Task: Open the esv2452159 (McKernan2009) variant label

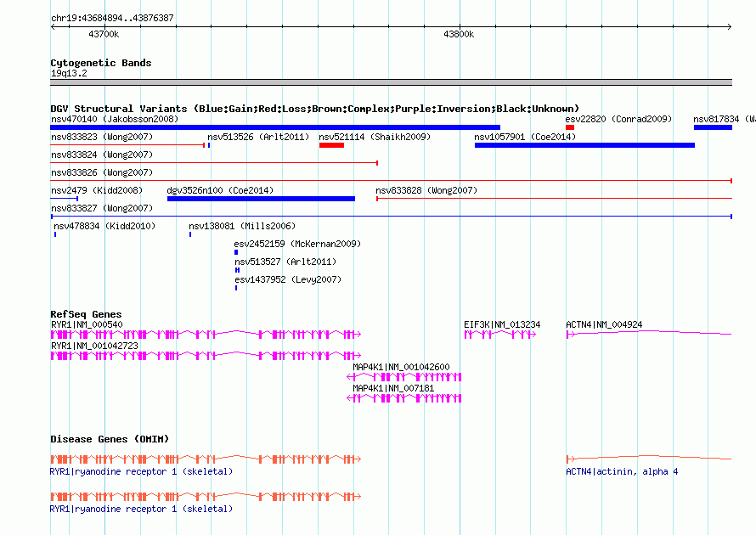Action: point(297,244)
